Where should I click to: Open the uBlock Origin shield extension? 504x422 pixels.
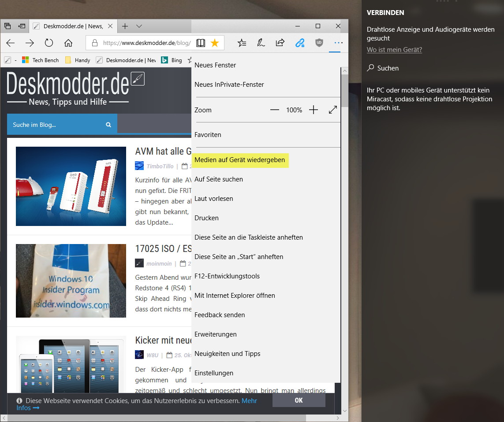pos(319,43)
